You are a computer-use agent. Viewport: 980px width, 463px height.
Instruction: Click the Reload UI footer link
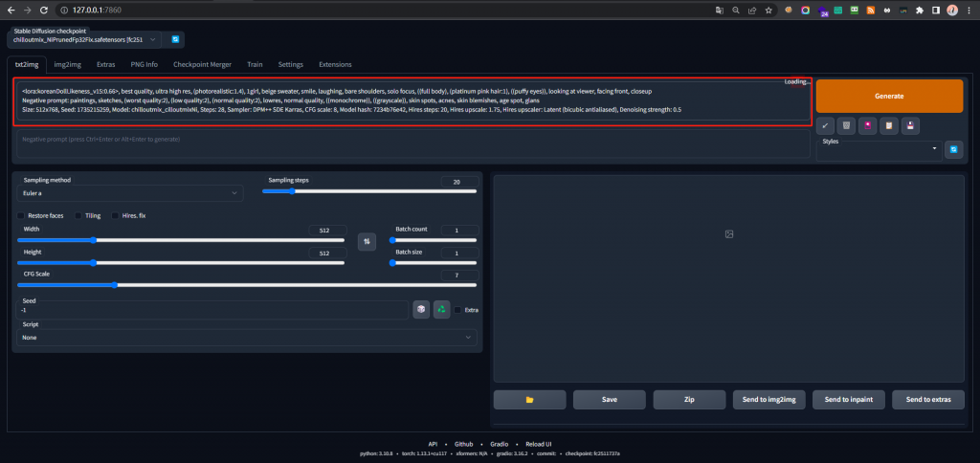[x=538, y=444]
